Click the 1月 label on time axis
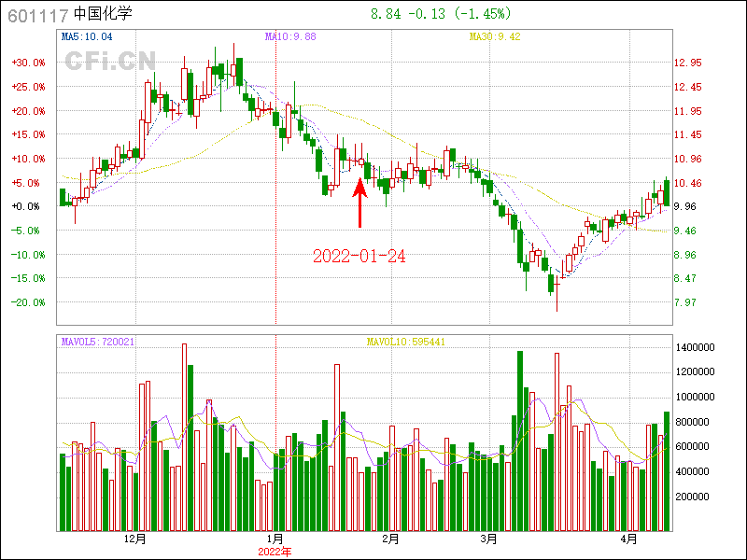Viewport: 747px width, 560px height. click(275, 539)
